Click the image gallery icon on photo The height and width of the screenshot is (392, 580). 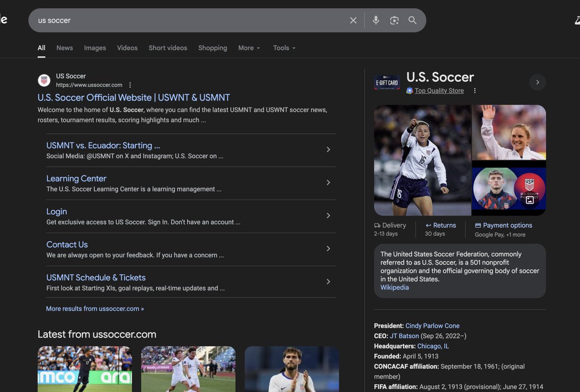pos(530,200)
